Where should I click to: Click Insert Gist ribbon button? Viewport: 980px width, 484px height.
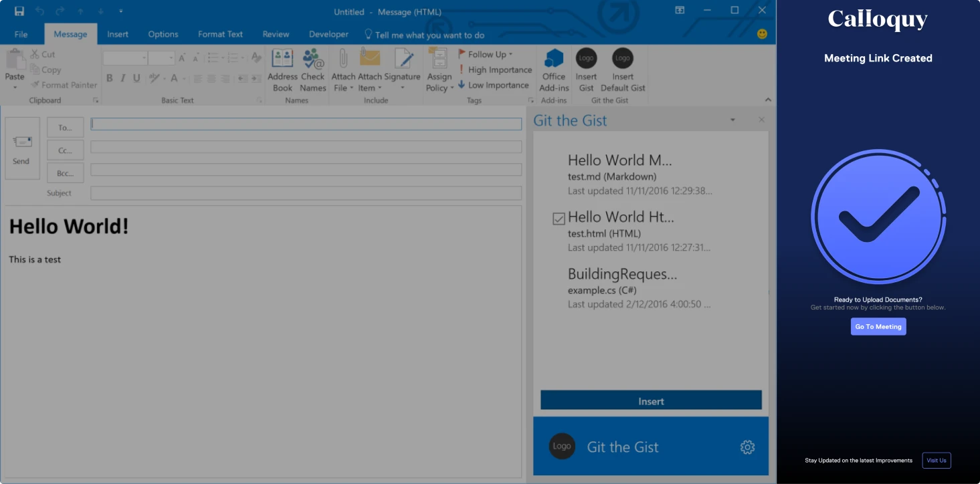586,70
